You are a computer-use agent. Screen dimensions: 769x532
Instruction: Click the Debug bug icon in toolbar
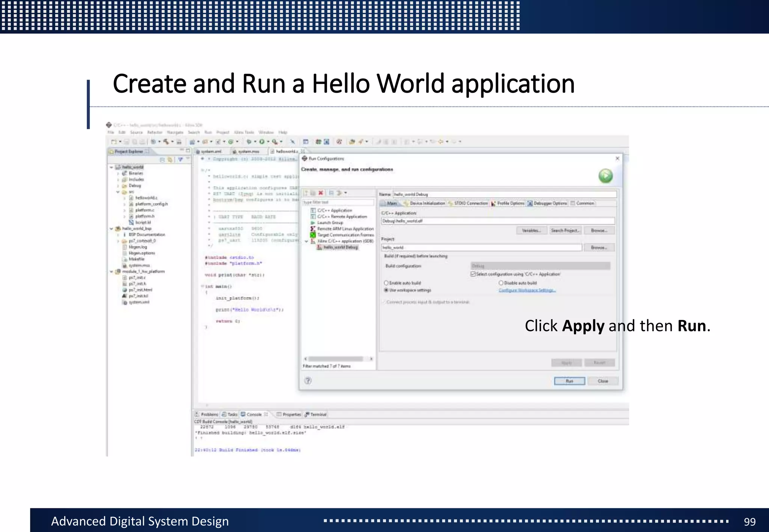click(x=249, y=142)
